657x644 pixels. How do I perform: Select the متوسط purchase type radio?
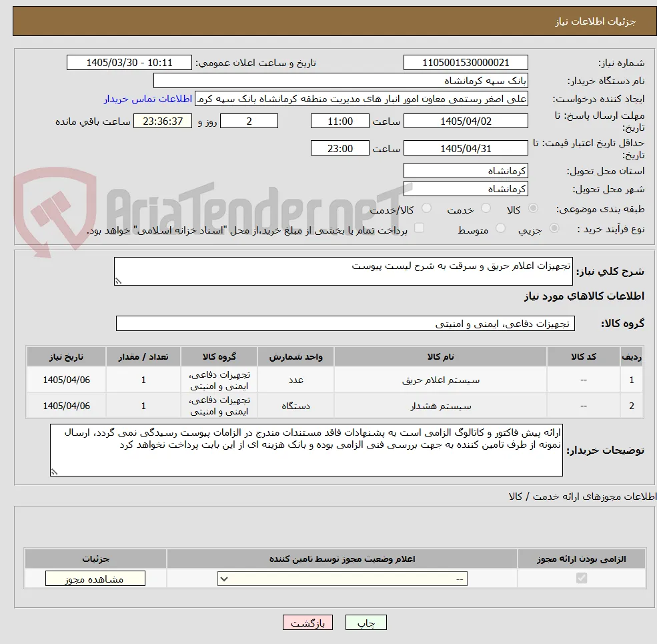[x=500, y=228]
